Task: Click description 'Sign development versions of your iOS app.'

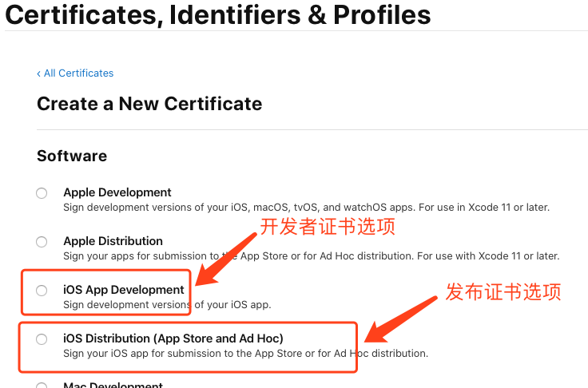Action: 167,305
